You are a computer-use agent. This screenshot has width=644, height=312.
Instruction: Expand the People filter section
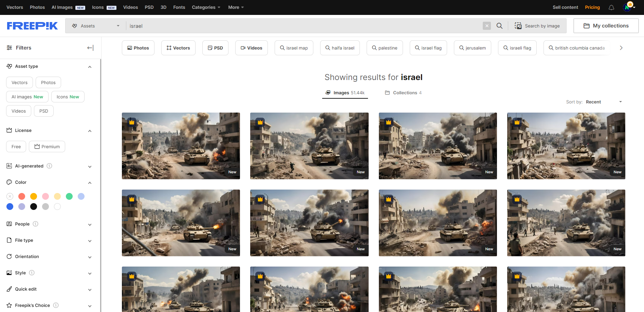click(90, 225)
